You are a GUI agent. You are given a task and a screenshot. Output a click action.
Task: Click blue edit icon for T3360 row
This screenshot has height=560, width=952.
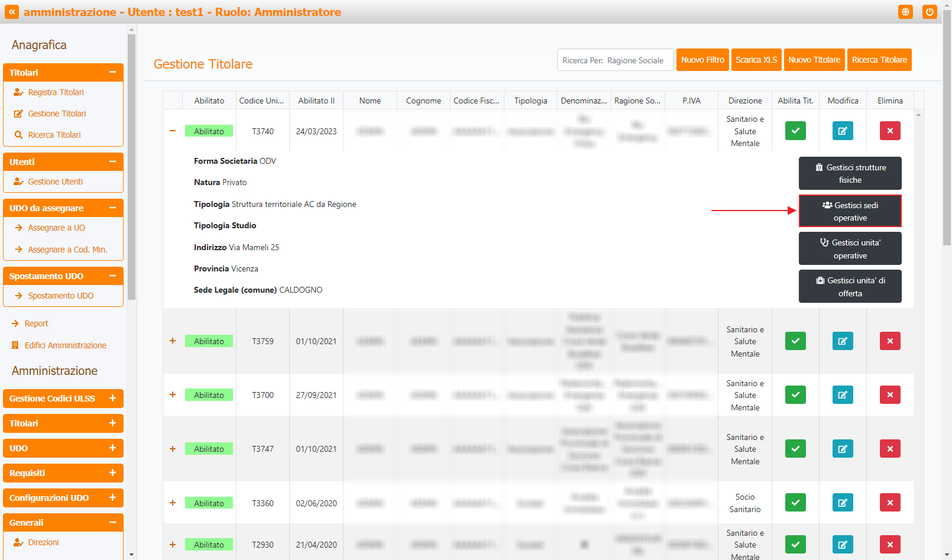click(843, 503)
